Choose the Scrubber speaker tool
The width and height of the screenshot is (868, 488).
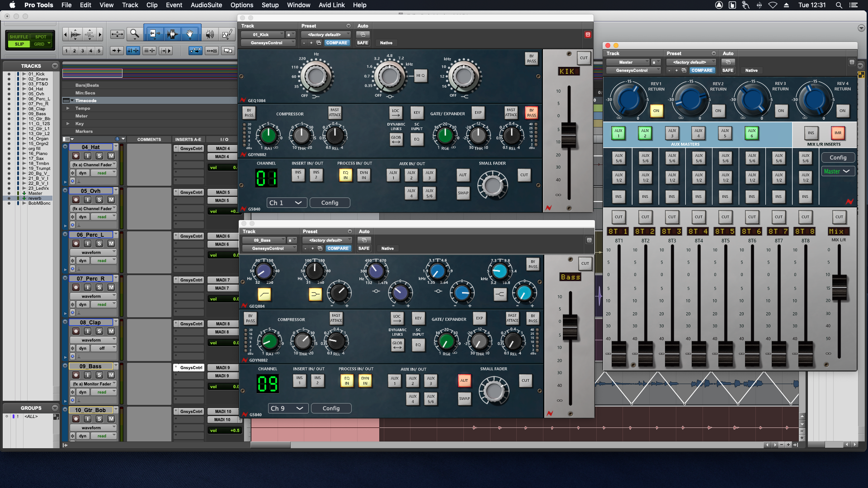point(210,34)
